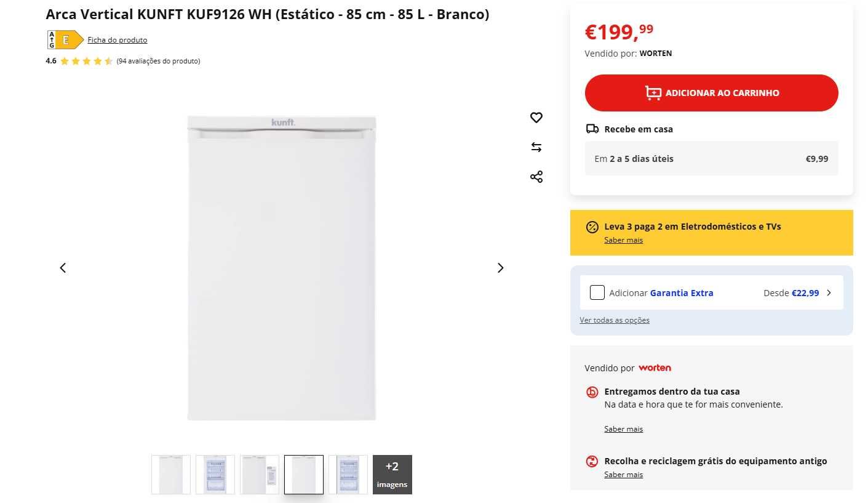The image size is (868, 503).
Task: Open the +2 imagens thumbnail
Action: (392, 474)
